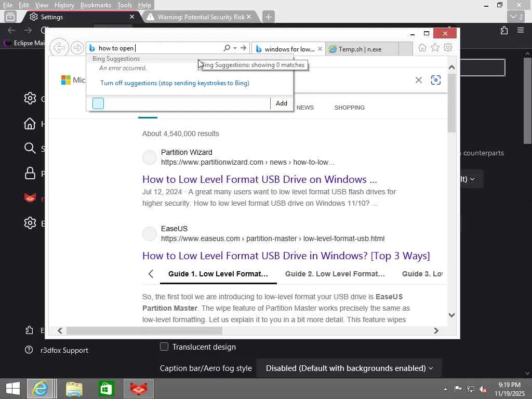532x399 pixels.
Task: Open Windows Store from taskbar
Action: (x=106, y=389)
